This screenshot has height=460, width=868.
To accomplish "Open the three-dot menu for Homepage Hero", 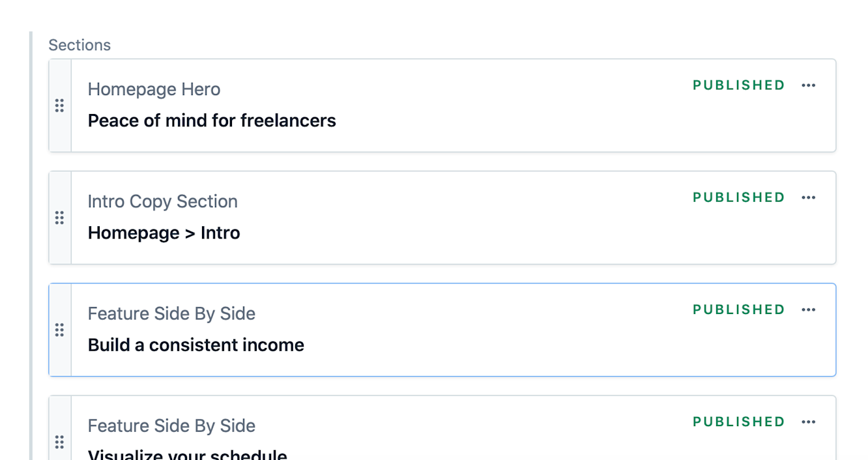I will pyautogui.click(x=809, y=85).
